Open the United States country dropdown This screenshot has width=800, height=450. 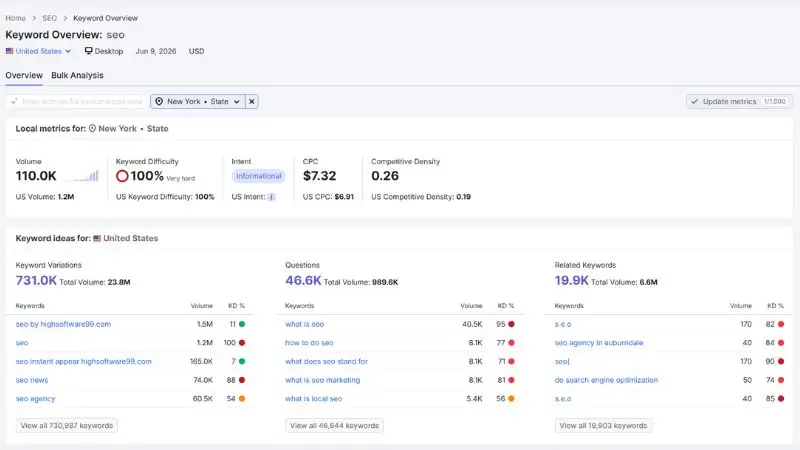coord(38,51)
